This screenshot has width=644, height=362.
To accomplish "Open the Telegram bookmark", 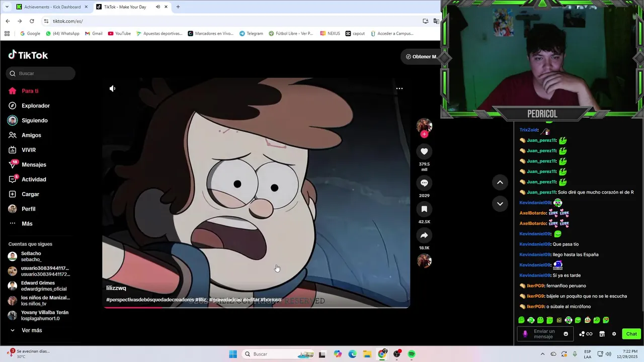I will click(251, 34).
